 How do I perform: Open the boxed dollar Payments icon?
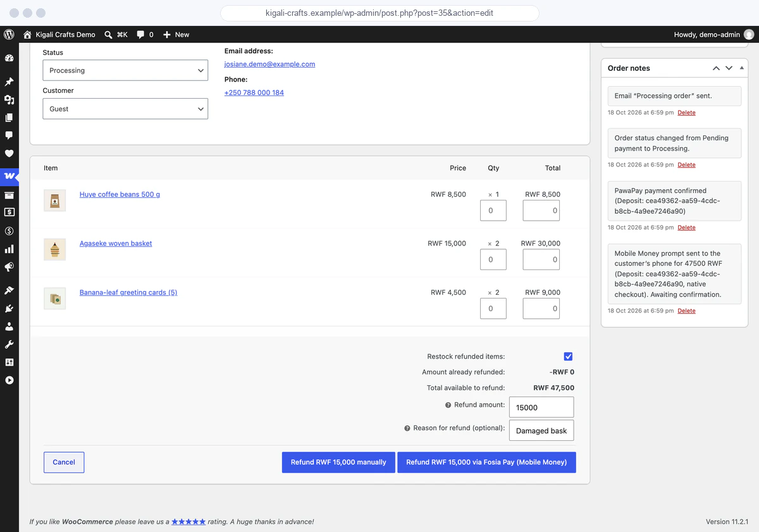[x=9, y=213]
